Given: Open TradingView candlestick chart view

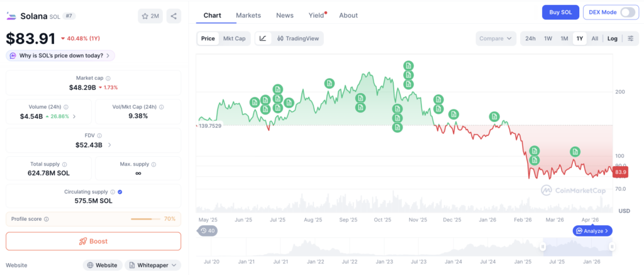Looking at the screenshot, I should (x=297, y=38).
